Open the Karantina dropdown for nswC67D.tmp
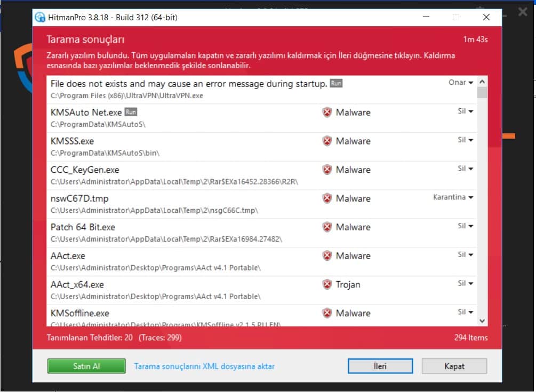Screen dimensions: 536x392 click(453, 197)
